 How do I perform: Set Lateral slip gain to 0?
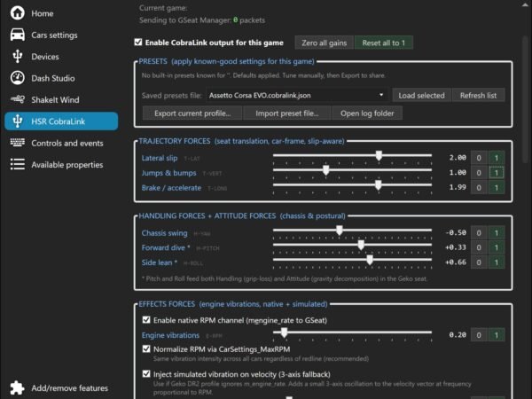(479, 158)
